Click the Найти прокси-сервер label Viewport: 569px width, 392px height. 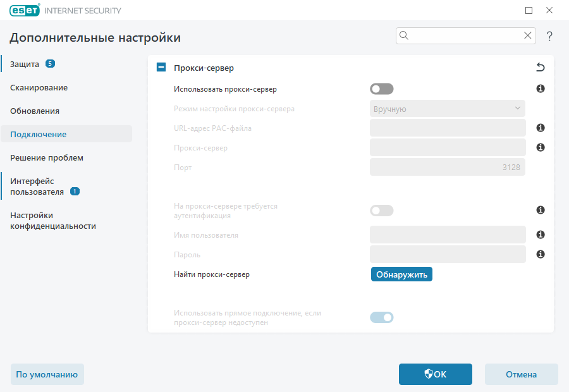[212, 274]
